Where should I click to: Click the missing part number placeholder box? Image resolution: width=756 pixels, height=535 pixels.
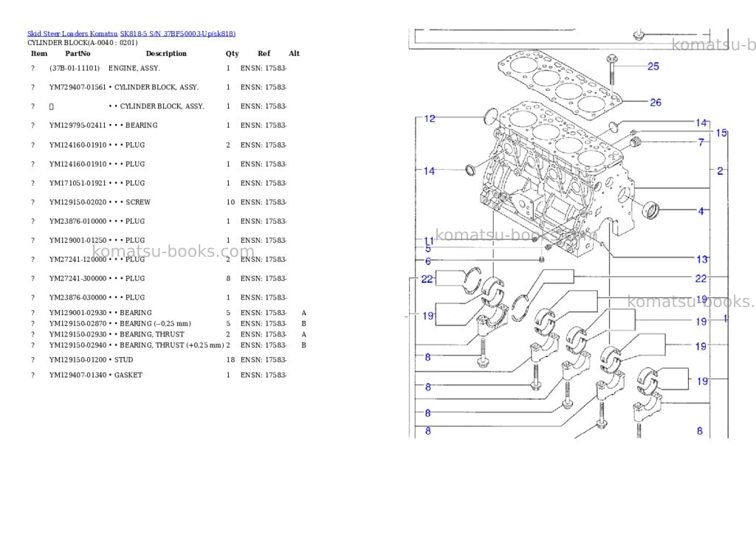coord(51,106)
